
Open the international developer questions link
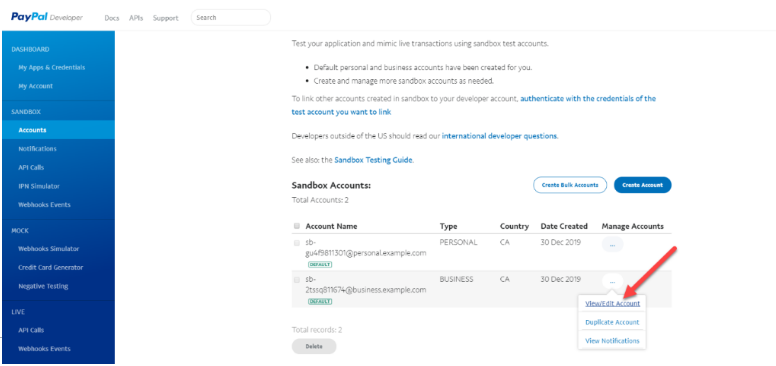[499, 136]
